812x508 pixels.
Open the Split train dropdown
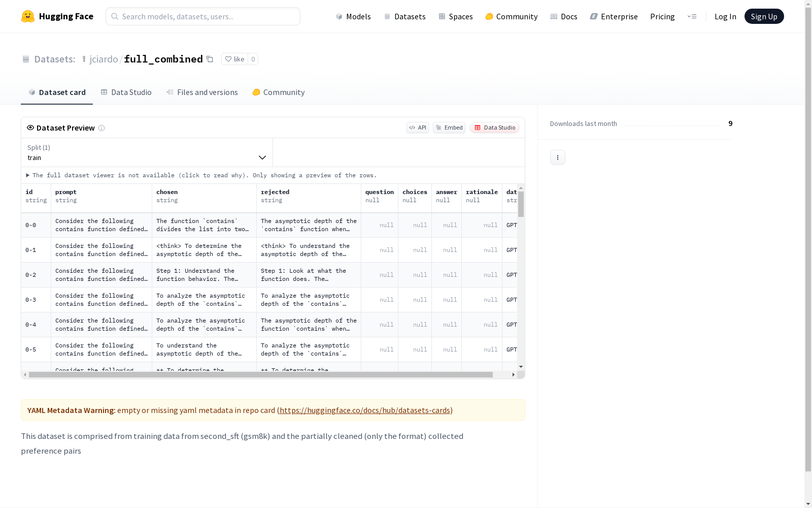pos(147,152)
